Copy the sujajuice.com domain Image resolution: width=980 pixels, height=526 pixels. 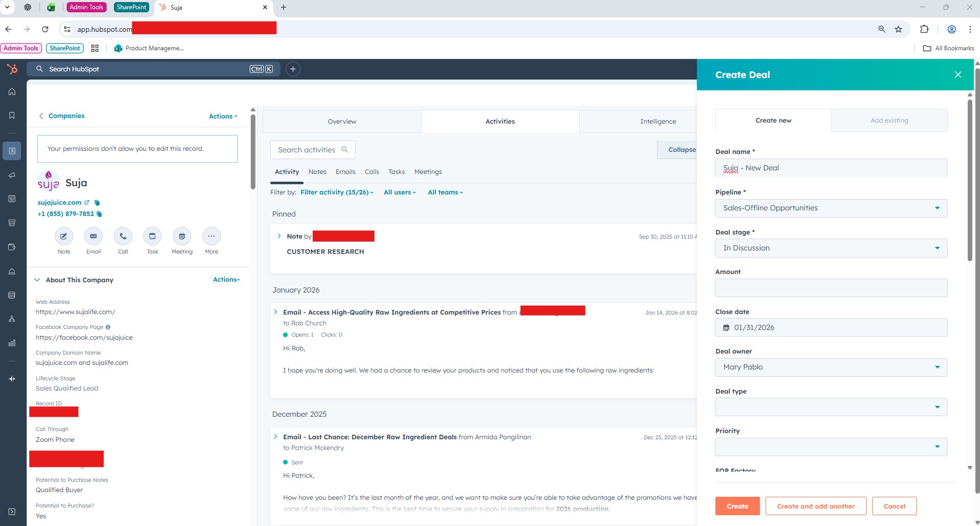click(97, 203)
